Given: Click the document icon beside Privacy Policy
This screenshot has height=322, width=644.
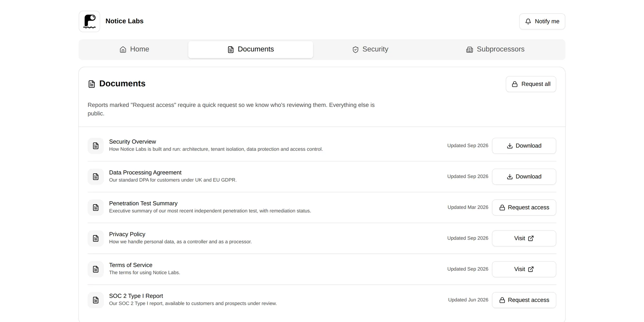Looking at the screenshot, I should 96,238.
